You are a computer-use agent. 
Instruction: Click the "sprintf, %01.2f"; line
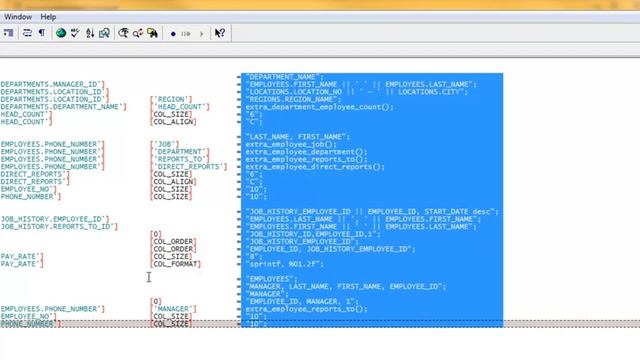coord(284,264)
